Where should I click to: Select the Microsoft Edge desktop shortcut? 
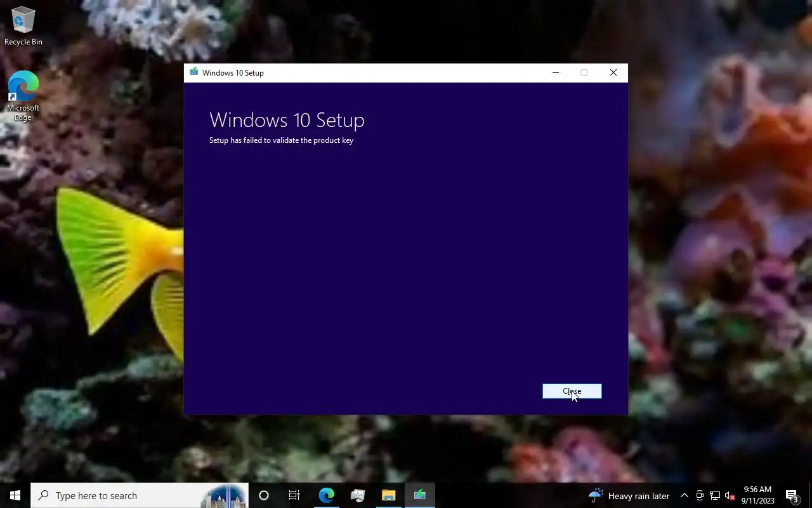23,96
